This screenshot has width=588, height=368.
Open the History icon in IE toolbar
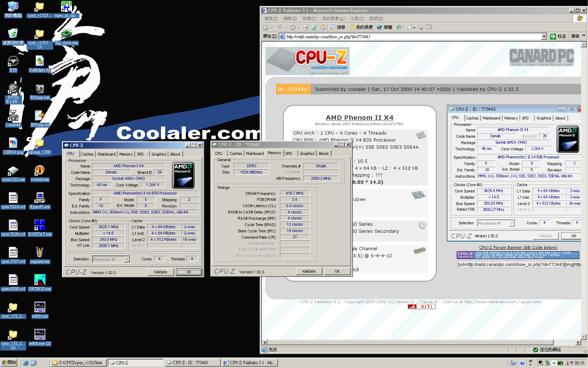pyautogui.click(x=399, y=27)
